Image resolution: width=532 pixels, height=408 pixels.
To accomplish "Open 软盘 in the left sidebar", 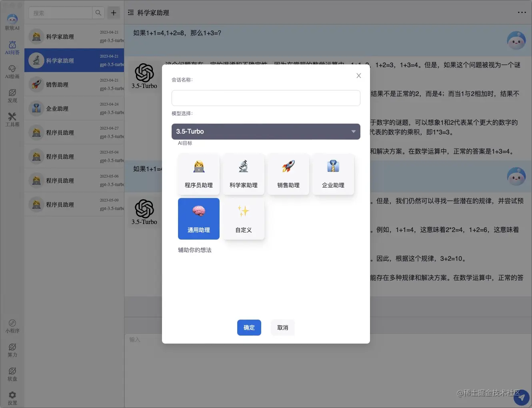I will (x=12, y=374).
